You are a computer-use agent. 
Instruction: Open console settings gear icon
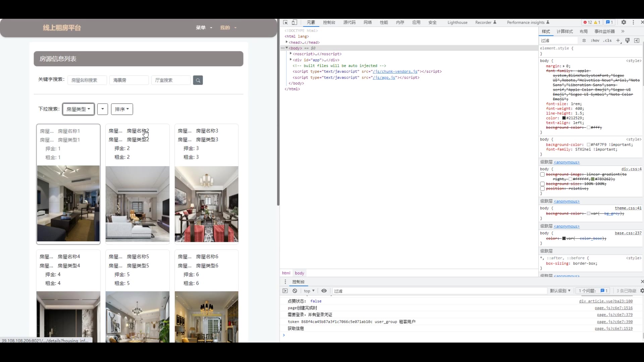[642, 291]
